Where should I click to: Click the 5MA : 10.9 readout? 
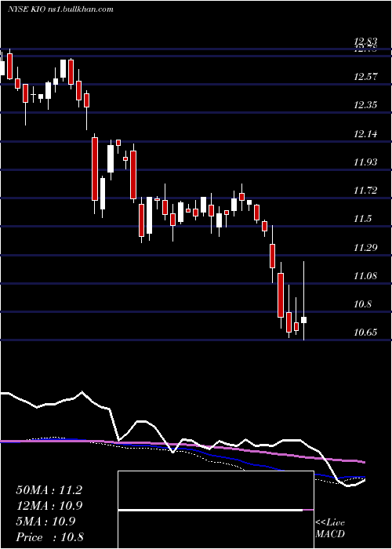(45, 522)
